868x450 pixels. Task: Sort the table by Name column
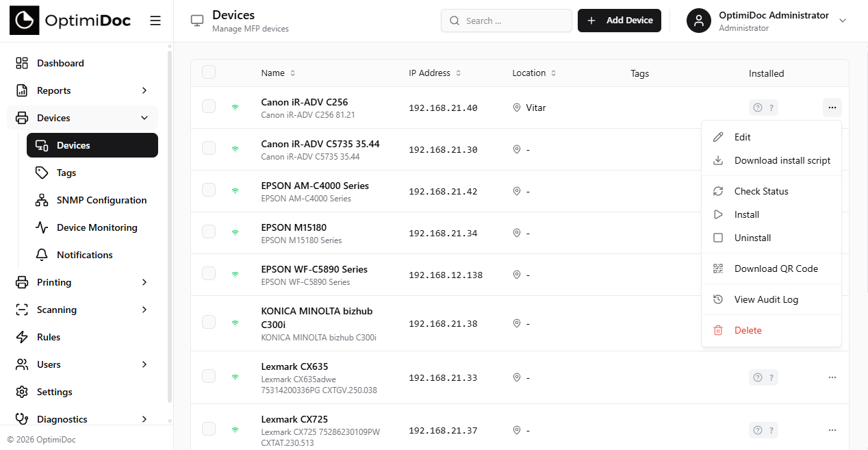(278, 73)
